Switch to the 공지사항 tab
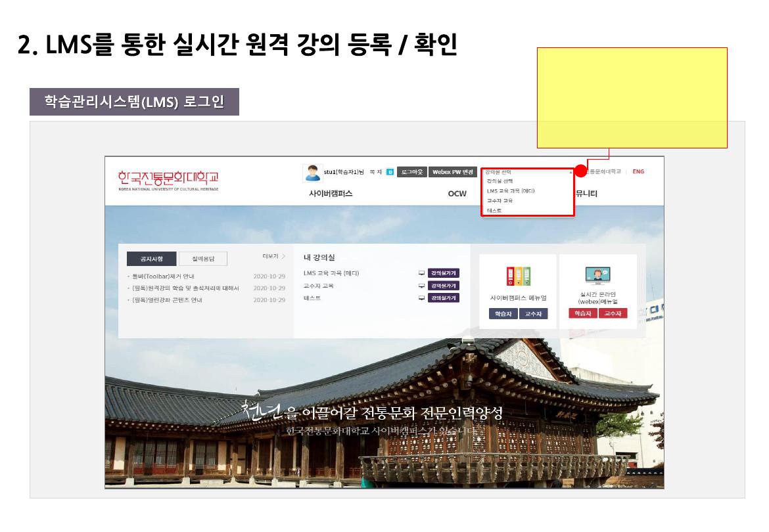Viewport: 769px width, 532px height. point(152,259)
